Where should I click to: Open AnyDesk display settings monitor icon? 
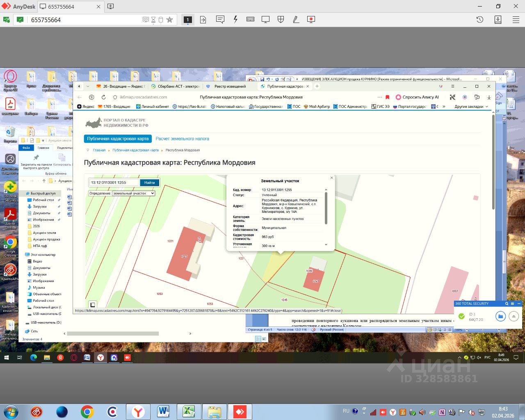coord(265,19)
